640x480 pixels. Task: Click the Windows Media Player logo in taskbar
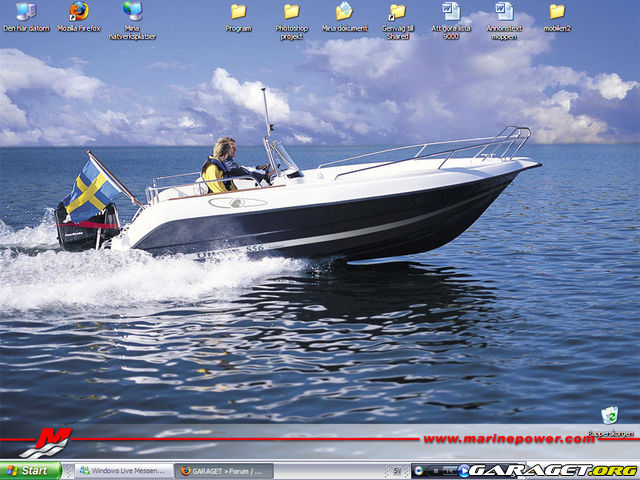click(x=419, y=470)
